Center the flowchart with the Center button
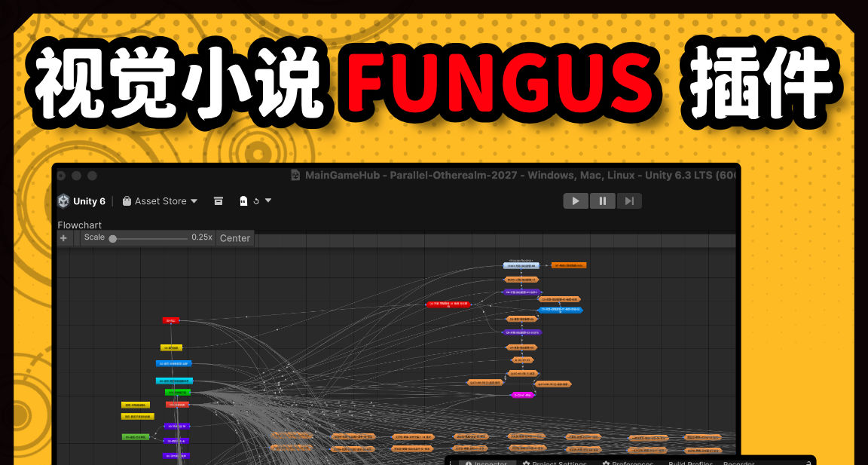Viewport: 868px width, 465px height. 235,238
